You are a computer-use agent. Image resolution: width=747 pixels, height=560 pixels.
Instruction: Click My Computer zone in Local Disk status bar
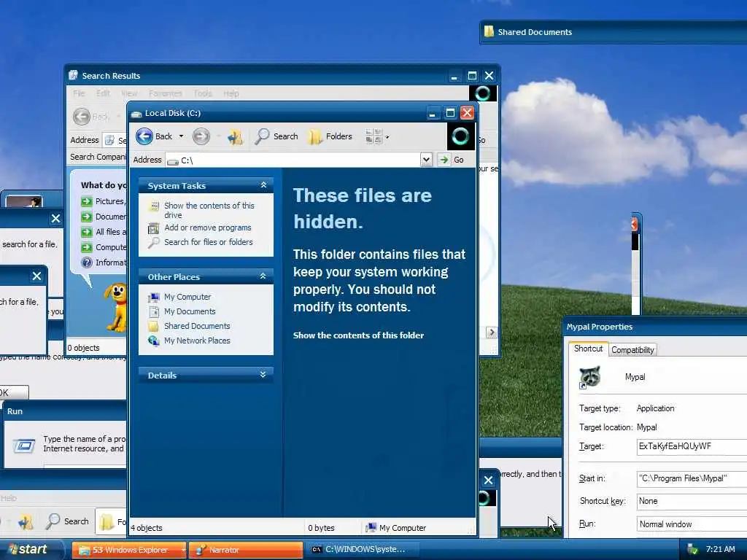[x=395, y=528]
